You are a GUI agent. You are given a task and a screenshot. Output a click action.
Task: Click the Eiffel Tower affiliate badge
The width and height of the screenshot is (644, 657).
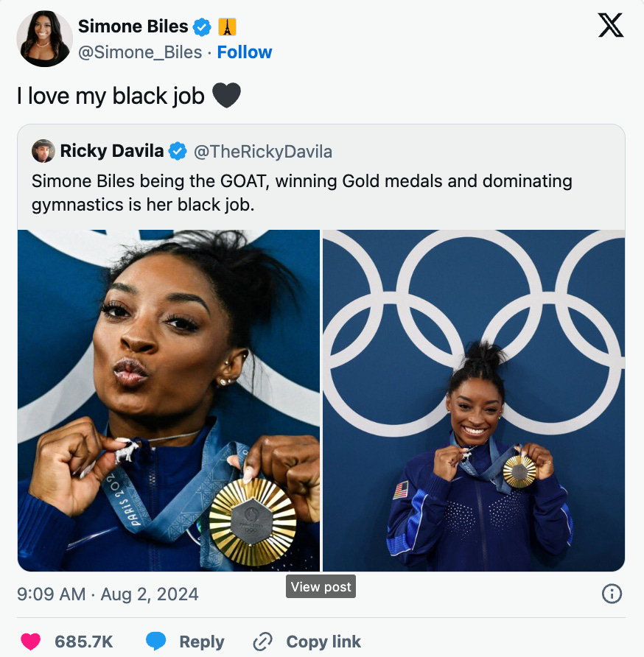click(227, 27)
